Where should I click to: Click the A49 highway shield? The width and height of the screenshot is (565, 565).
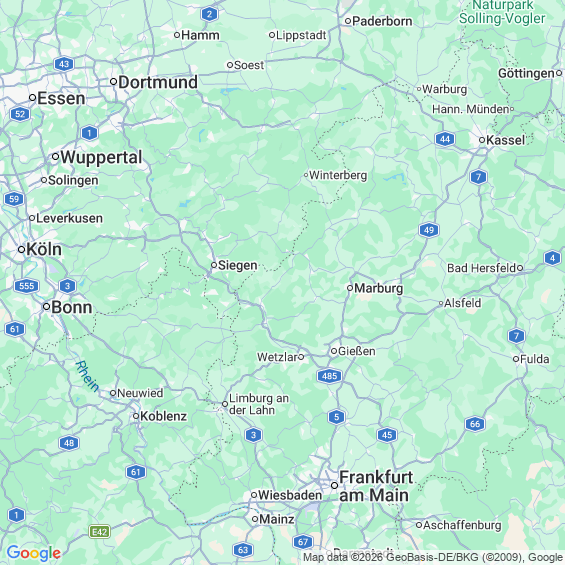tap(429, 230)
